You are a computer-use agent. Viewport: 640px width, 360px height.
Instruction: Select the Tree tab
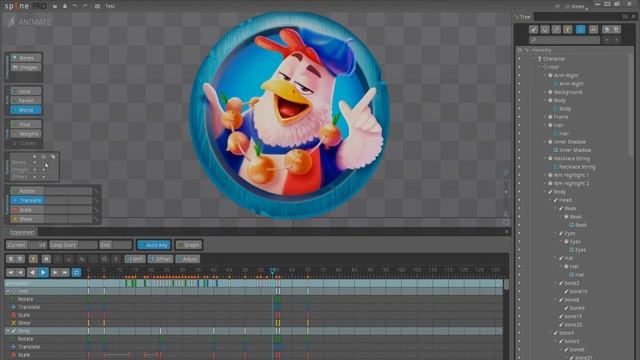pyautogui.click(x=524, y=17)
